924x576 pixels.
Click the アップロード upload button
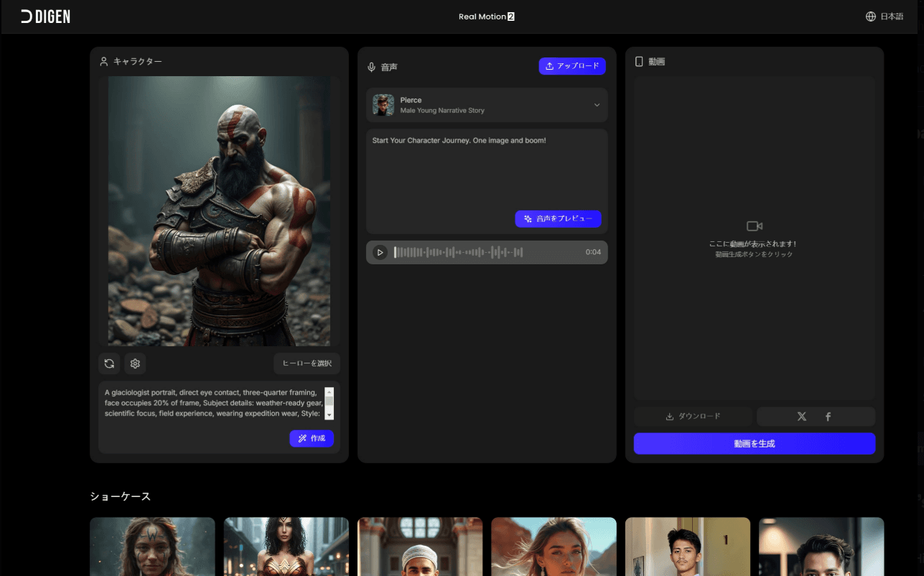pos(572,66)
